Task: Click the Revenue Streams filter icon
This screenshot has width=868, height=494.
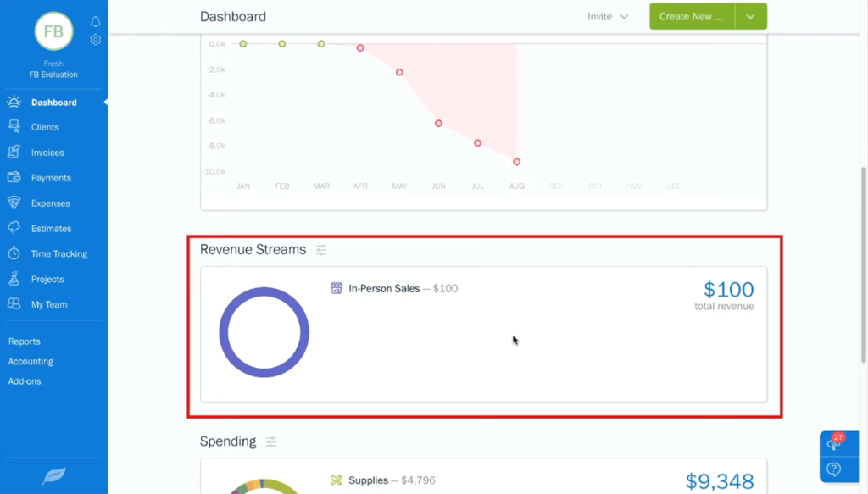Action: point(321,249)
